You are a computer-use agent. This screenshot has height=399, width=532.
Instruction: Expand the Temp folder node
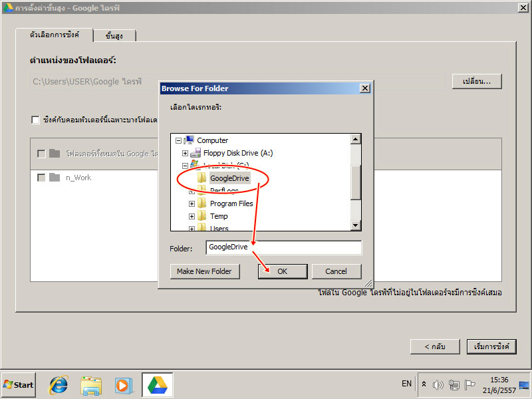tap(192, 217)
